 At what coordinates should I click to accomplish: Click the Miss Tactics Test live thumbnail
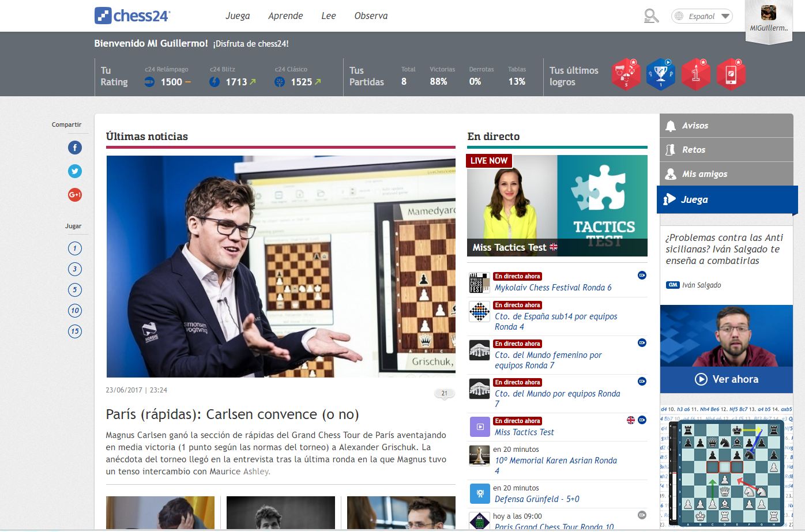tap(557, 205)
